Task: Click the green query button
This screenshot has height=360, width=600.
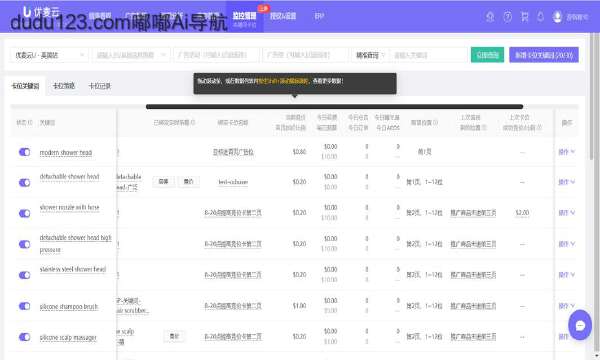Action: pos(487,55)
